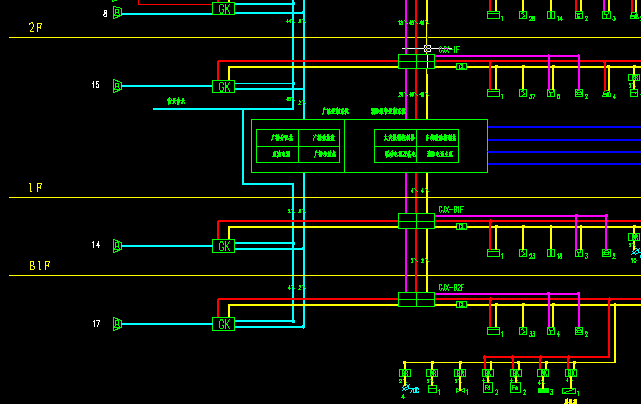Click the 2F floor label

pos(36,27)
